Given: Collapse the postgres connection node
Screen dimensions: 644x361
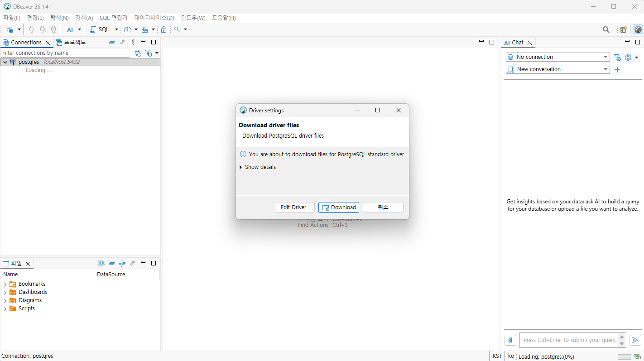Looking at the screenshot, I should tap(5, 62).
